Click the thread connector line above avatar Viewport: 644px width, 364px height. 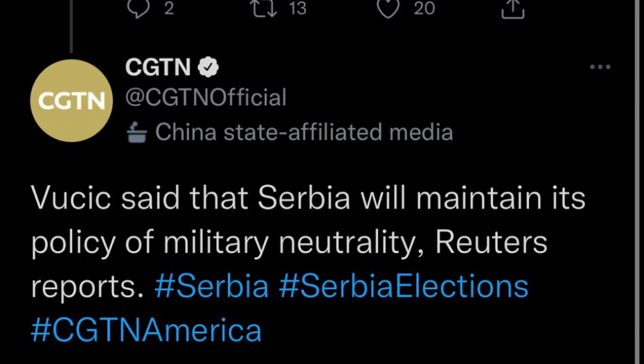[71, 28]
